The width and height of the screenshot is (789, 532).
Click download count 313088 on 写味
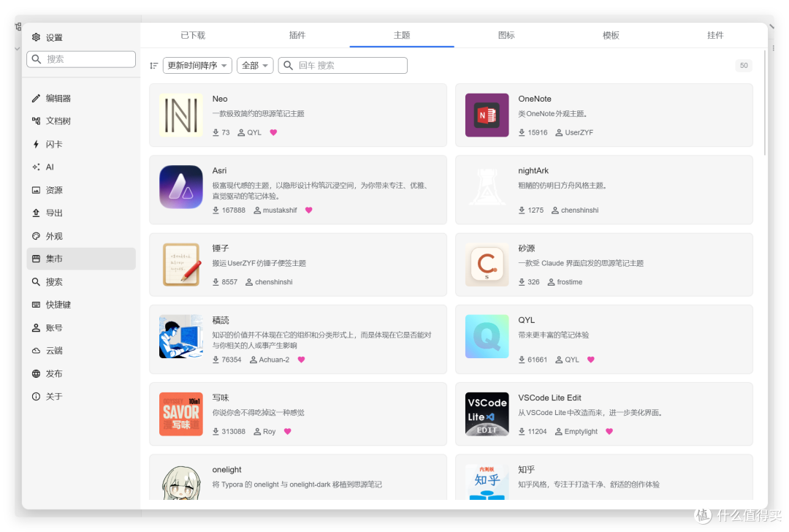229,431
